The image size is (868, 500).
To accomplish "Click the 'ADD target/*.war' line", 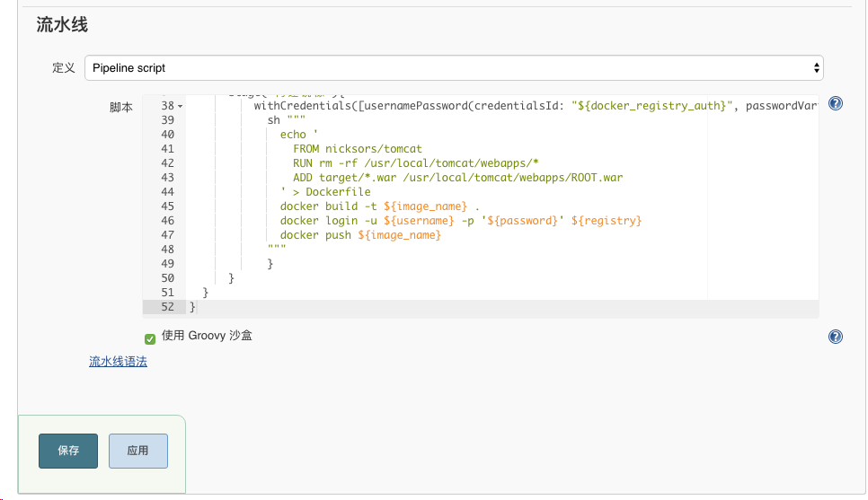I will [457, 178].
